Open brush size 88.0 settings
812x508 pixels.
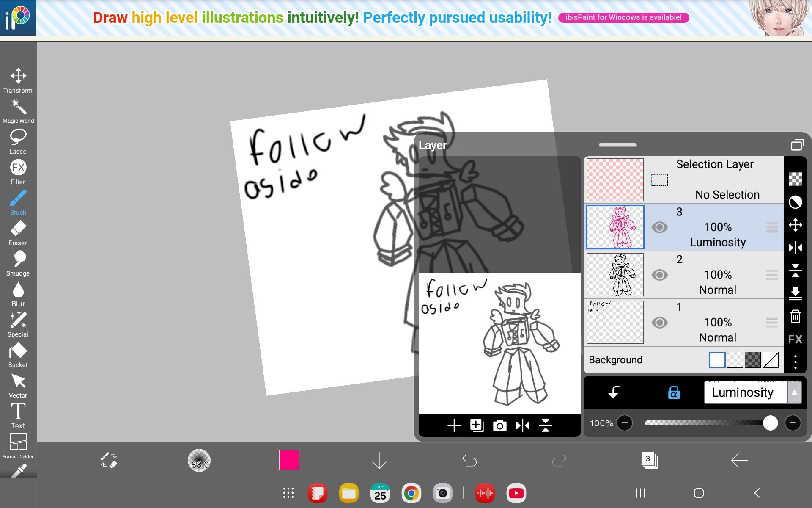[x=199, y=460]
